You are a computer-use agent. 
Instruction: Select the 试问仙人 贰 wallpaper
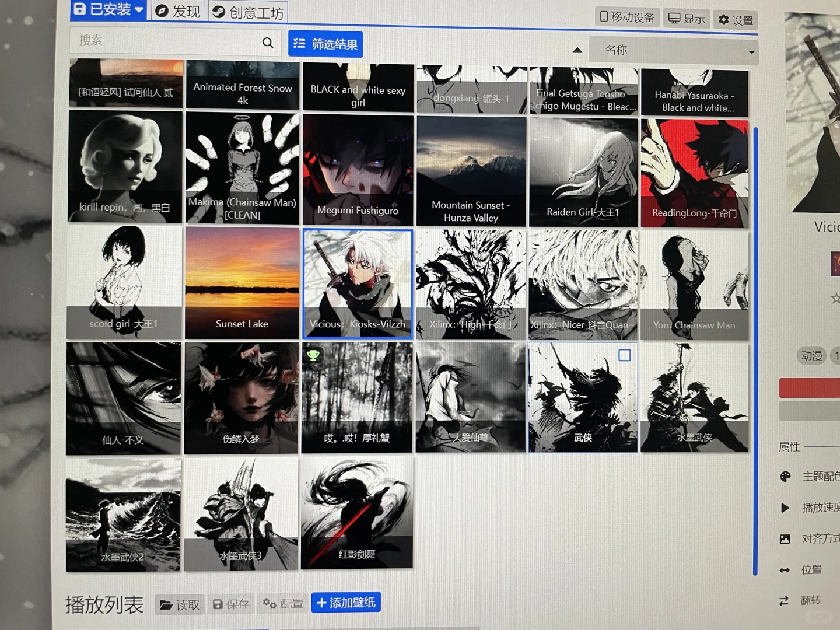pos(126,83)
